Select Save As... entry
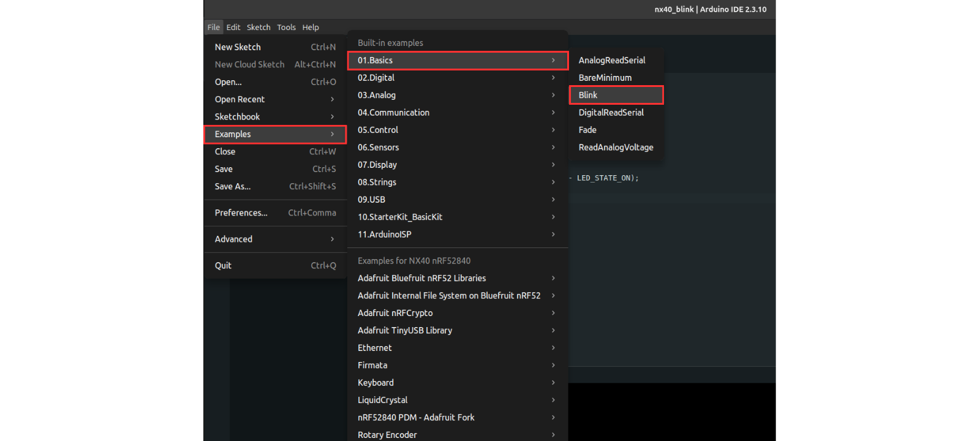 (275, 187)
